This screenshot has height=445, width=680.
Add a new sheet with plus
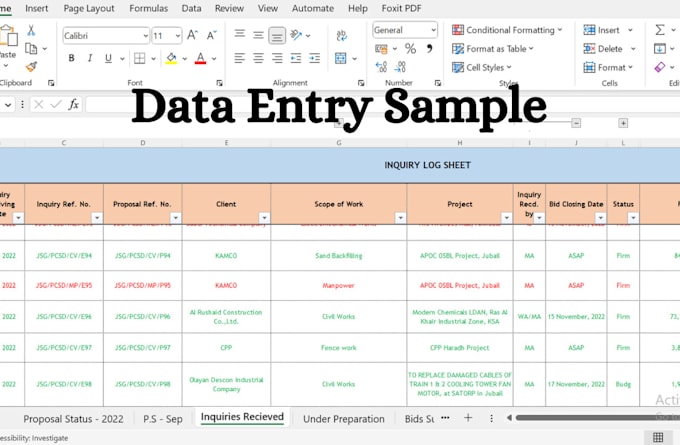pyautogui.click(x=468, y=418)
